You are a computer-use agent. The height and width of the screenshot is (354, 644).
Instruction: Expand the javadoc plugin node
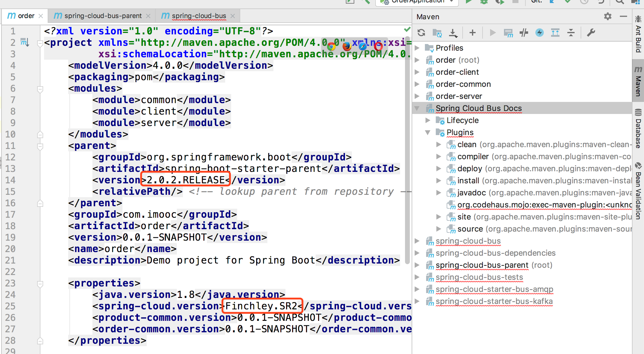(439, 192)
